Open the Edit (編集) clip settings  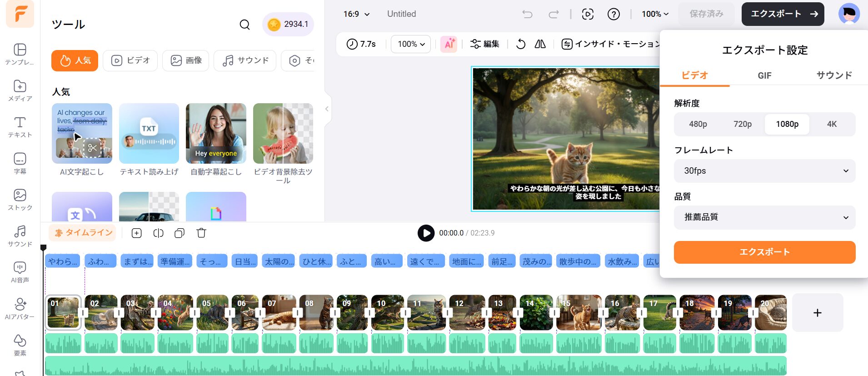484,44
